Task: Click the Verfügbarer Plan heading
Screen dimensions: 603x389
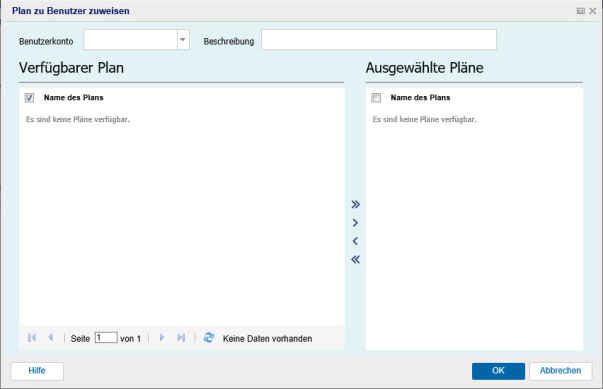Action: pyautogui.click(x=72, y=68)
